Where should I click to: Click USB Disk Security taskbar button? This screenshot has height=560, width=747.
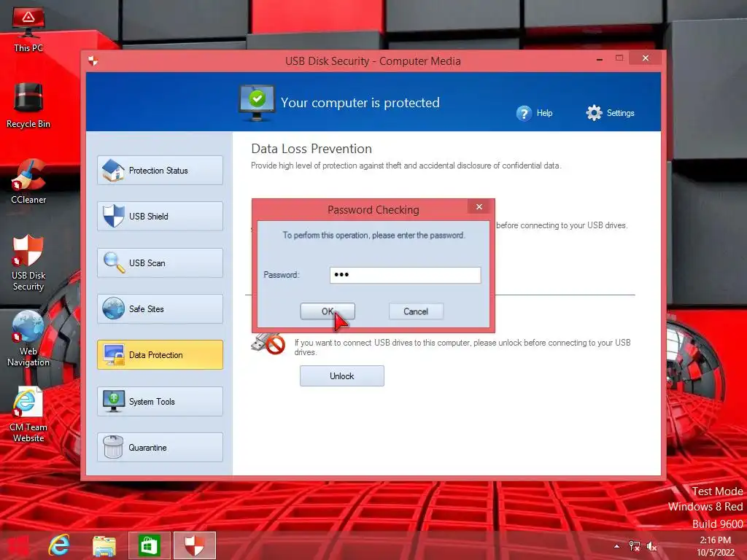[194, 545]
